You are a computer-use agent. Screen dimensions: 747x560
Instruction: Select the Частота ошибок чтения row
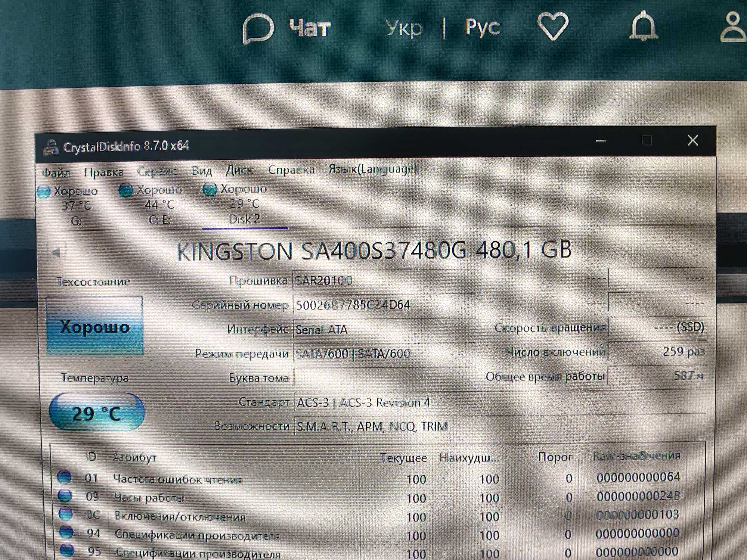(370, 478)
